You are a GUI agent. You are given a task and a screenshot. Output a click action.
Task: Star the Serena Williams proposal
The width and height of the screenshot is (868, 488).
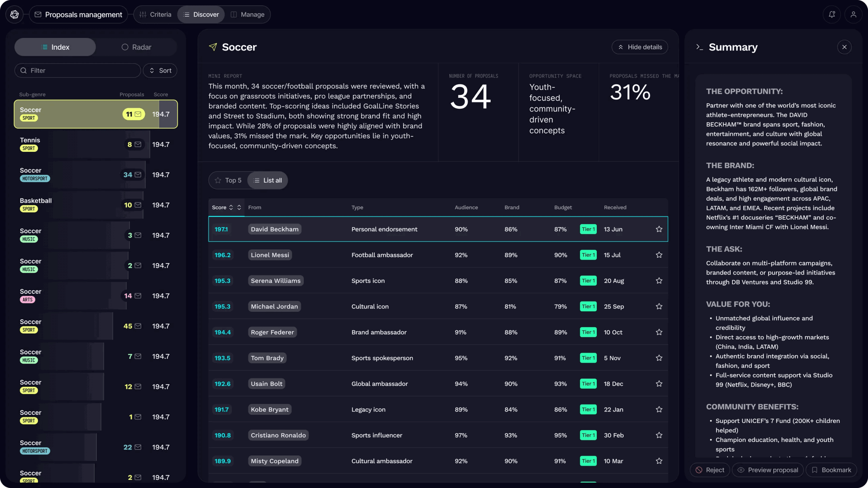pyautogui.click(x=659, y=281)
